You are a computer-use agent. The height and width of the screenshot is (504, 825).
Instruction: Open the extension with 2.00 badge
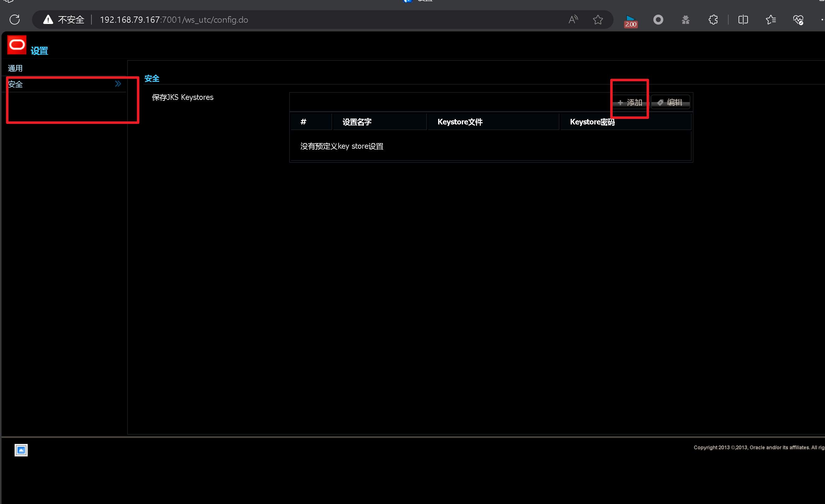tap(630, 21)
